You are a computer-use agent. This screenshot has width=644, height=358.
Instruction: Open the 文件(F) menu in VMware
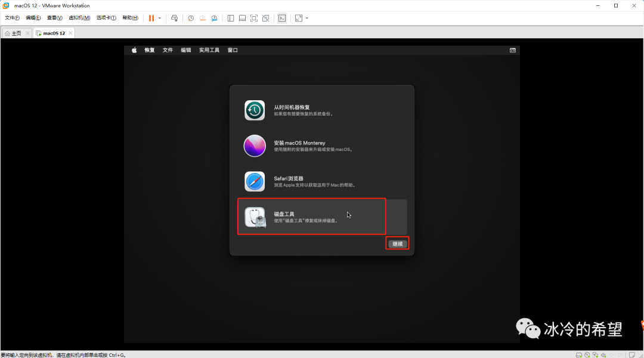12,18
